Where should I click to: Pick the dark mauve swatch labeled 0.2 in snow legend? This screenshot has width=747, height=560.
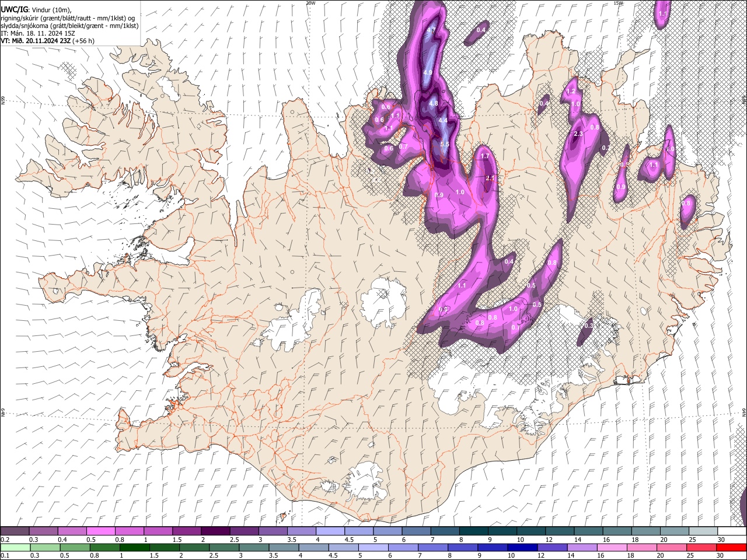point(15,531)
